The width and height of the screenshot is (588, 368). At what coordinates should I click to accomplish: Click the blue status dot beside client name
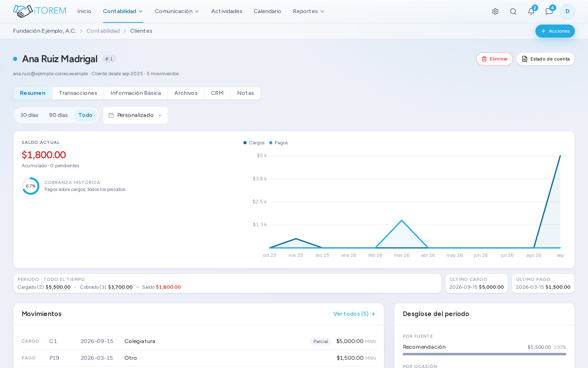tap(15, 59)
